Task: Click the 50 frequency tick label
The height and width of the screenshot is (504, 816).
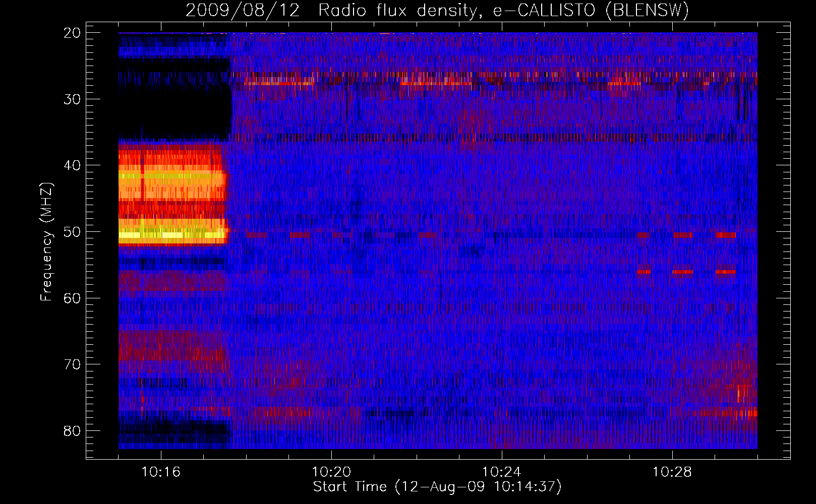Action: [x=73, y=232]
